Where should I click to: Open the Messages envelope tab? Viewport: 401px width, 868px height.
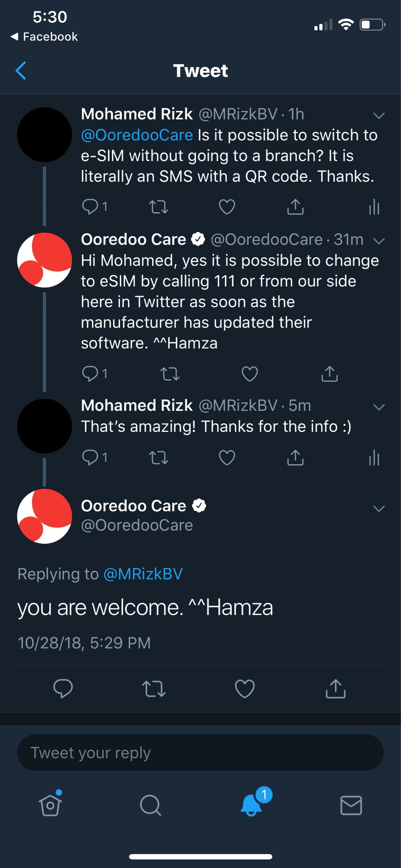(x=351, y=805)
